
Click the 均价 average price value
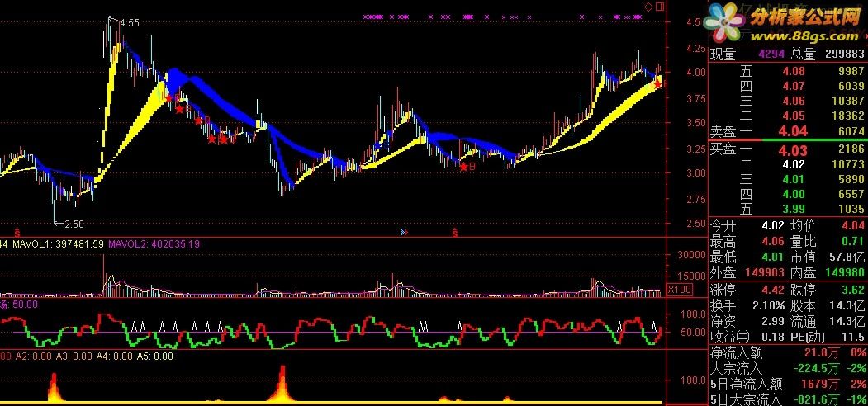[852, 225]
